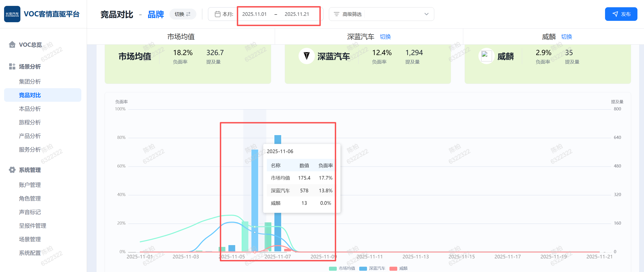The width and height of the screenshot is (644, 272).
Task: Click the start date 2025.11.01 field
Action: 254,14
